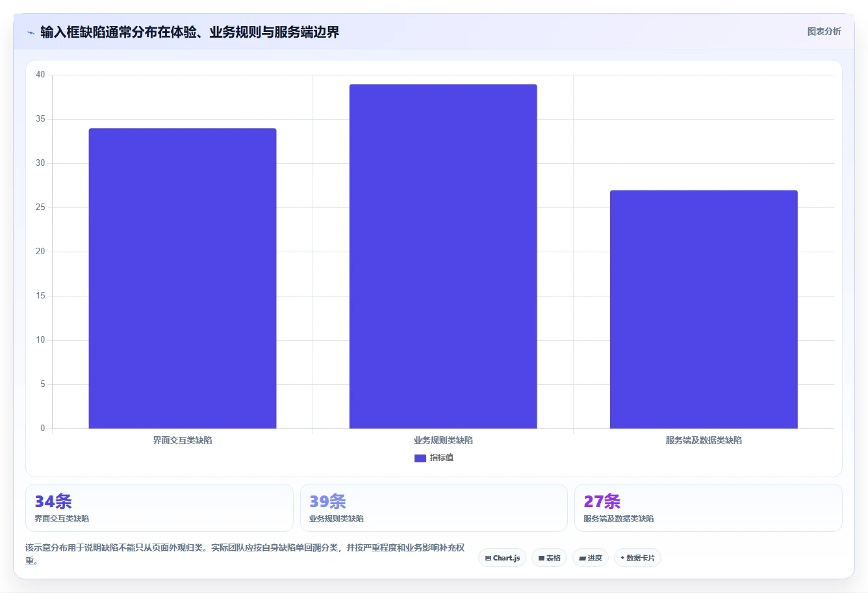
Task: Click the Chart.js chip icon
Action: [x=488, y=559]
